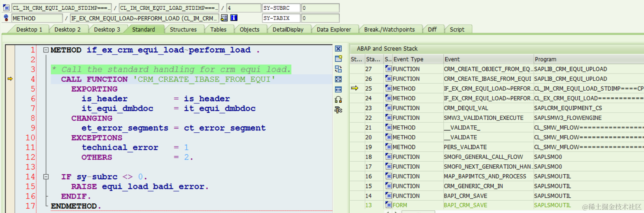Click the breakpoint margin at line 4
This screenshot has height=213, width=644.
[10, 79]
